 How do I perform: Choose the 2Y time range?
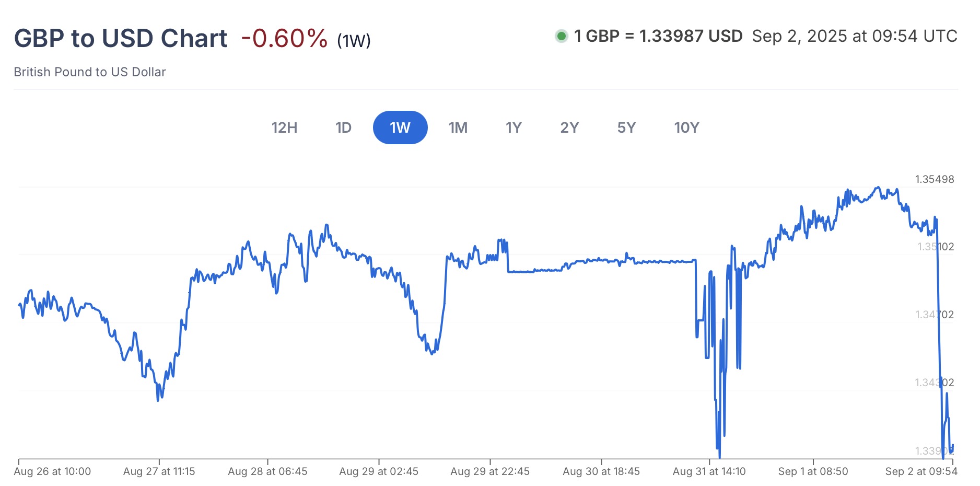tap(569, 128)
